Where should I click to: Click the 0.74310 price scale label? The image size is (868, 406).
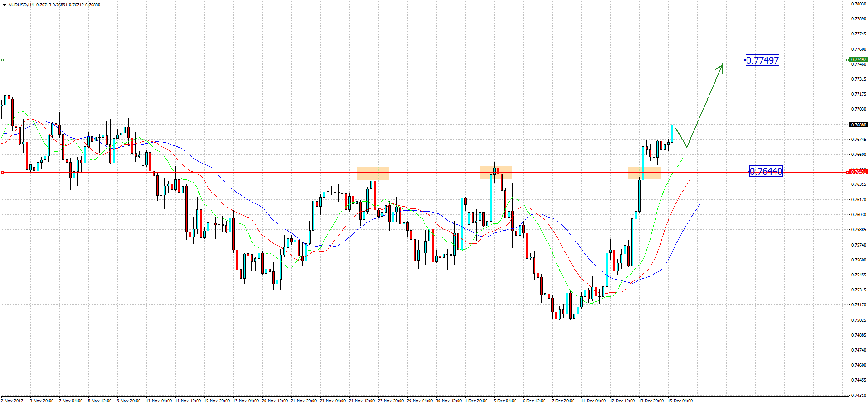click(858, 395)
